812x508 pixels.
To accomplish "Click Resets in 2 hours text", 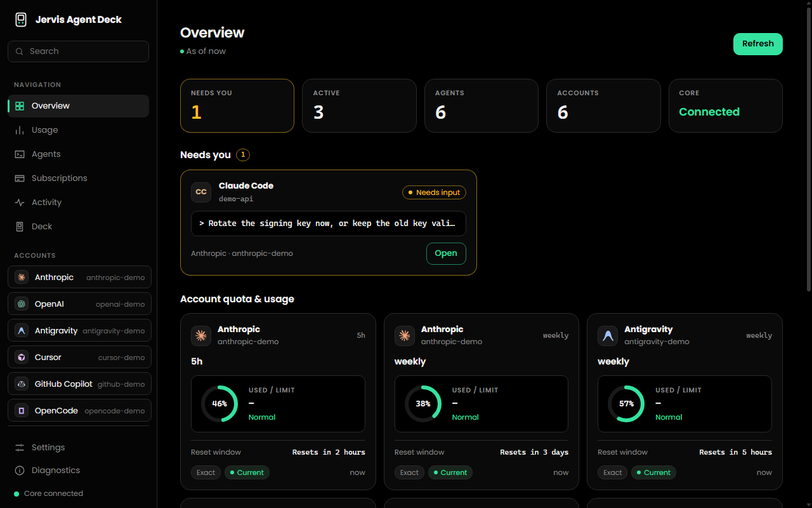I will (329, 452).
